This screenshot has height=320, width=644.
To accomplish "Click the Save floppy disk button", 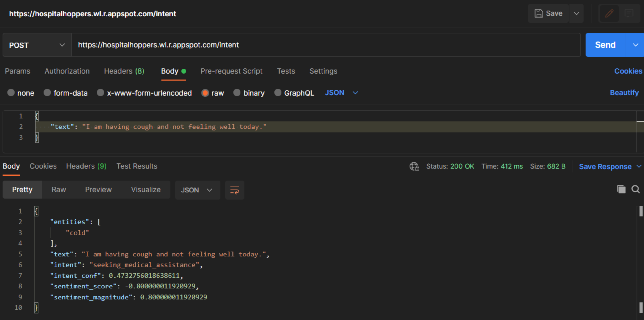I will click(x=548, y=14).
